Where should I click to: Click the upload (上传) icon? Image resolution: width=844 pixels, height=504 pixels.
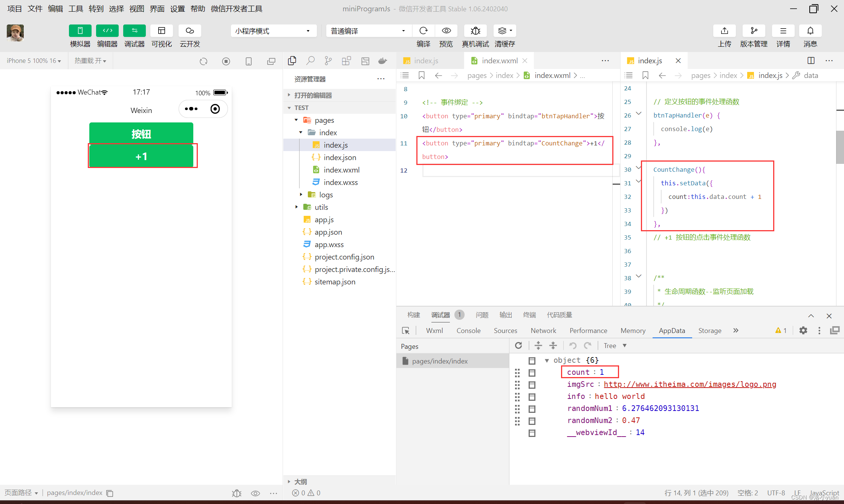[x=724, y=31]
